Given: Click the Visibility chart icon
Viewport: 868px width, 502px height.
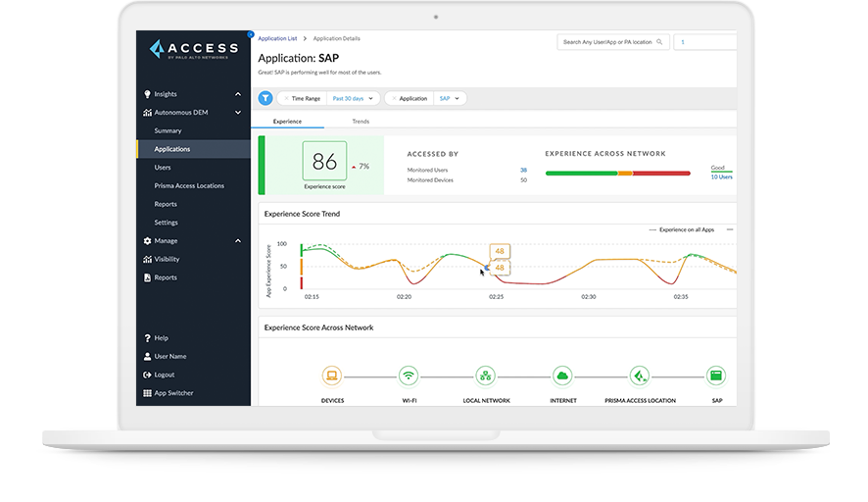Looking at the screenshot, I should tap(147, 259).
